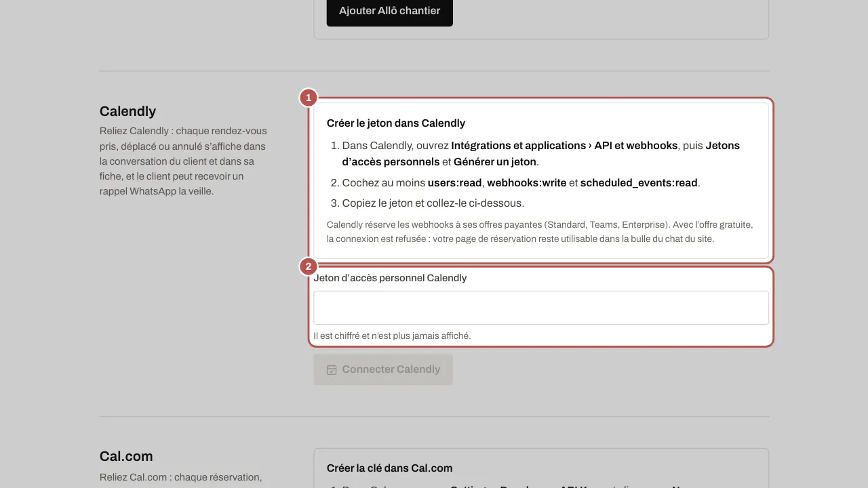This screenshot has width=868, height=488.
Task: Click the 'Reliez Cal.com' description text
Action: point(180,478)
